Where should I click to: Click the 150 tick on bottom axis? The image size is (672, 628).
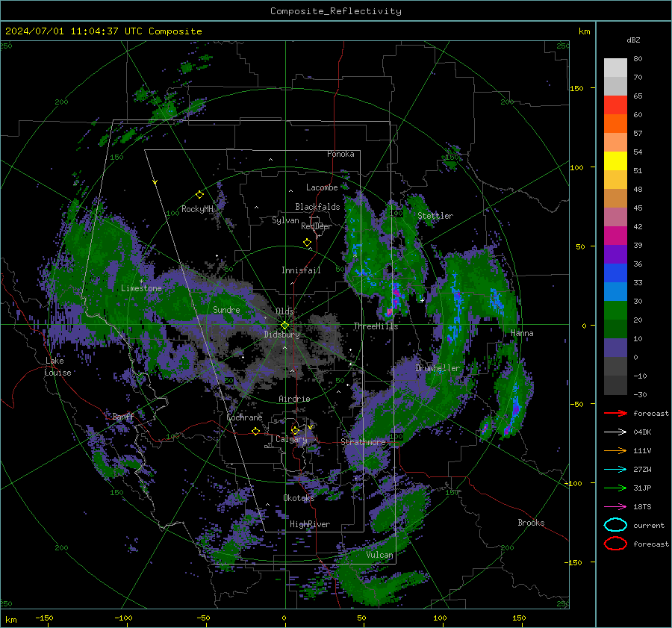pyautogui.click(x=519, y=618)
